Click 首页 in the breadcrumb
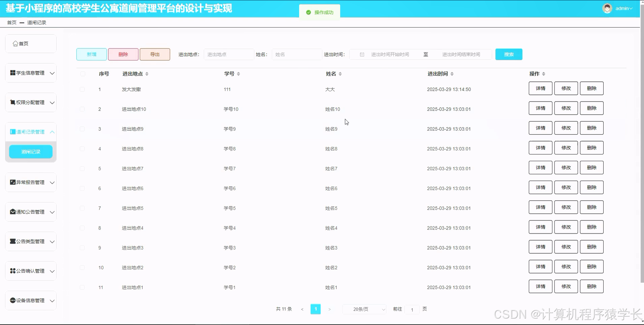 point(11,22)
